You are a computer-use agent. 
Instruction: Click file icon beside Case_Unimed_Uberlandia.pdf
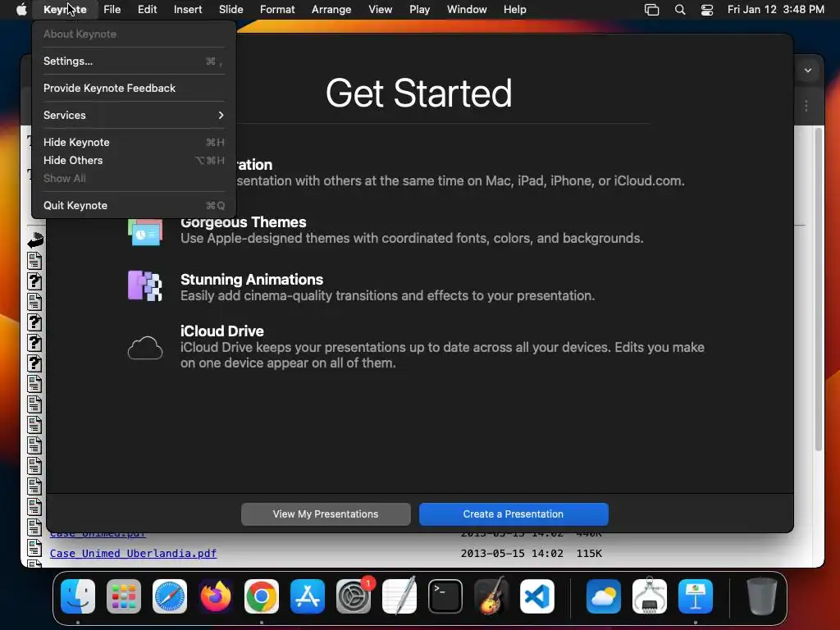34,547
